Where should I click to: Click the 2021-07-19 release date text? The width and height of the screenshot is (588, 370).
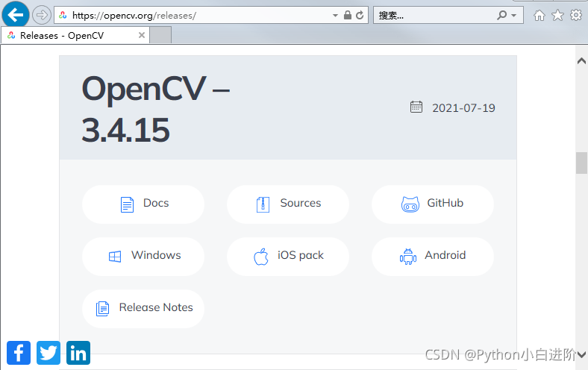463,108
